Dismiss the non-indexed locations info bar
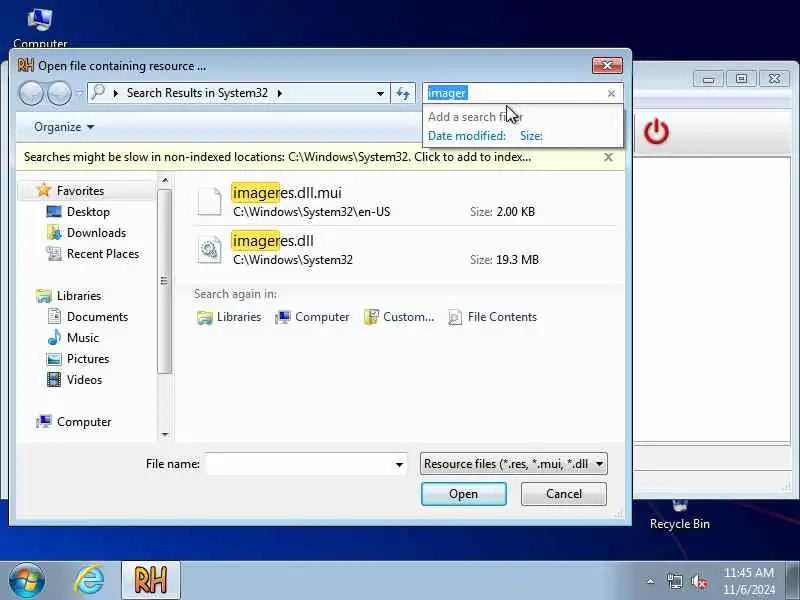800x600 pixels. [608, 157]
